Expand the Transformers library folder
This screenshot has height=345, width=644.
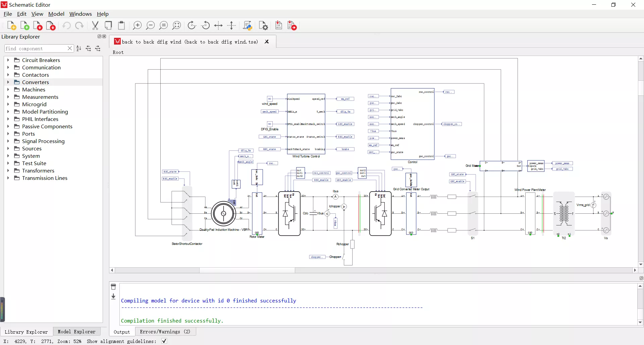8,170
